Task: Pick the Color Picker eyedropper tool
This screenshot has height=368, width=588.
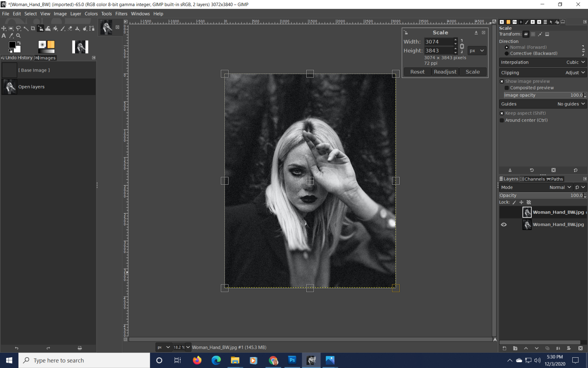Action: pos(11,36)
